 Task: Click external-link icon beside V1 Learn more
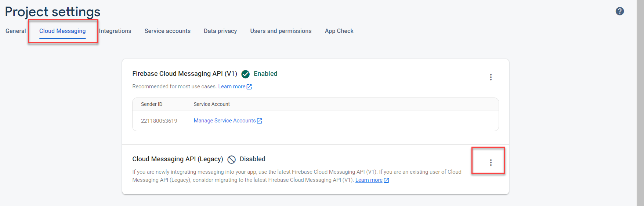point(249,87)
